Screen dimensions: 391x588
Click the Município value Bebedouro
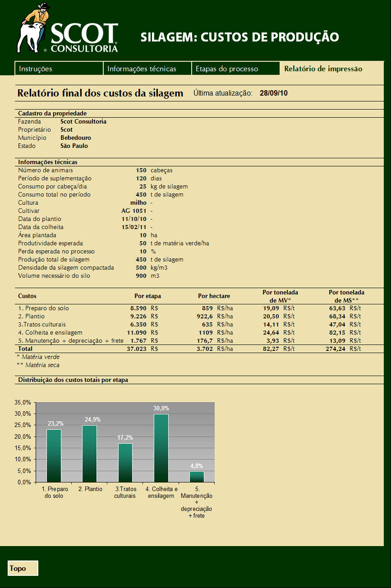(x=76, y=138)
